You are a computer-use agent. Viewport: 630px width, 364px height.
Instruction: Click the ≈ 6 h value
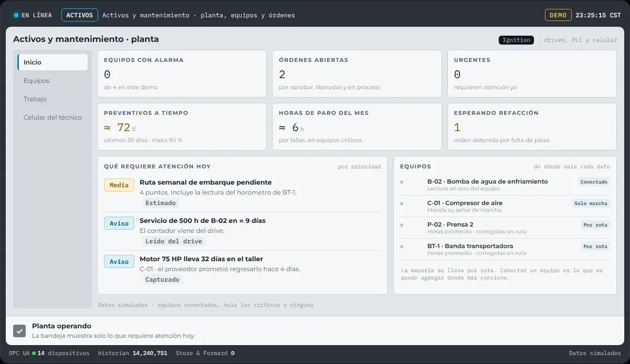tap(291, 127)
